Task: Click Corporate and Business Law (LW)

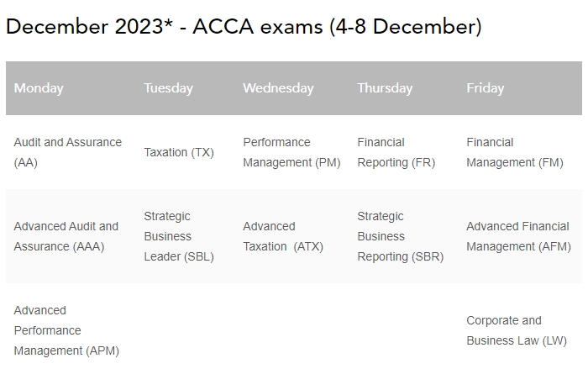Action: (517, 330)
